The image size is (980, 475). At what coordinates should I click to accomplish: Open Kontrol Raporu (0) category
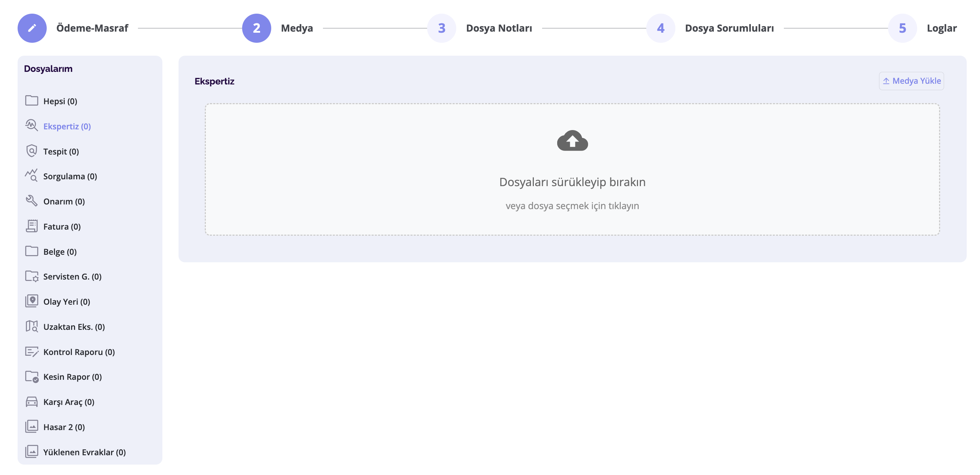[x=79, y=352]
